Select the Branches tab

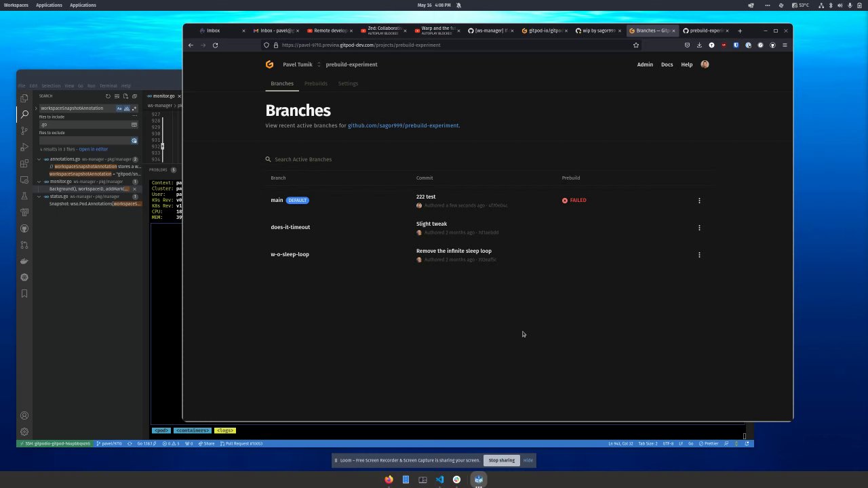tap(282, 83)
